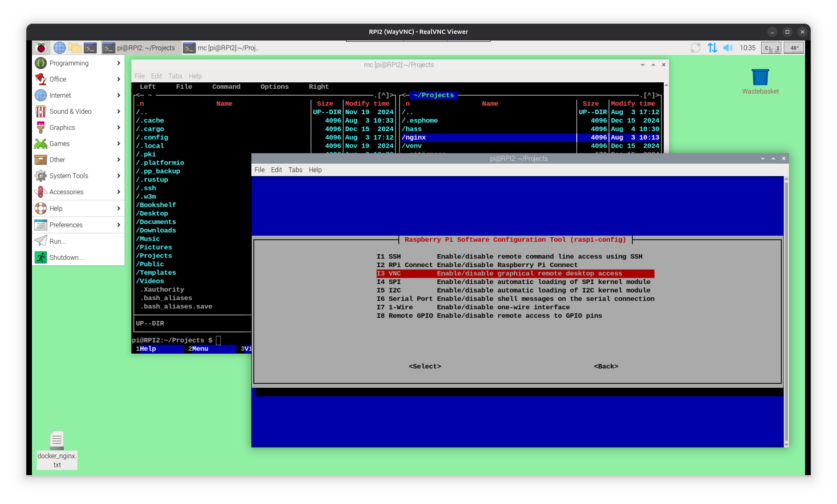Launch the web browser globe icon in taskbar
This screenshot has width=837, height=504.
pos(59,48)
